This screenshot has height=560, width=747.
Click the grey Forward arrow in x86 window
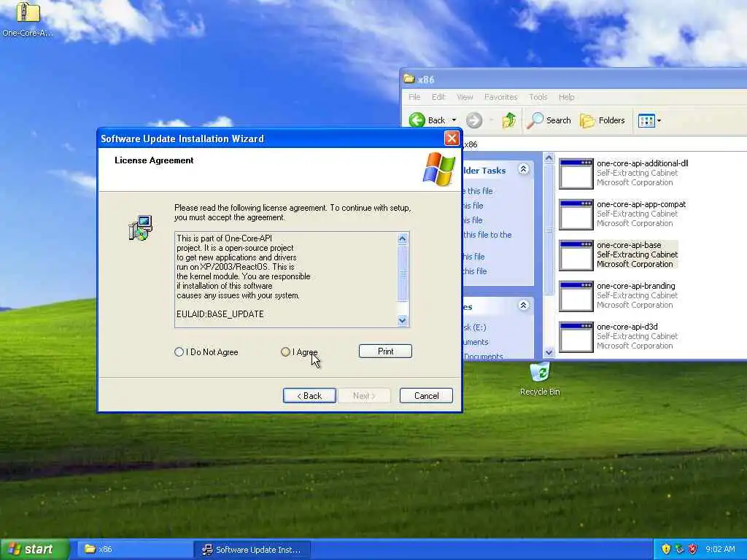click(474, 120)
